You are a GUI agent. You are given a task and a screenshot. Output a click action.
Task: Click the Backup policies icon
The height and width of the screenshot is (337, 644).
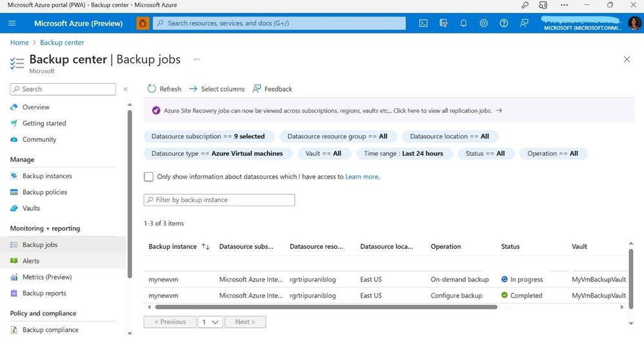14,192
